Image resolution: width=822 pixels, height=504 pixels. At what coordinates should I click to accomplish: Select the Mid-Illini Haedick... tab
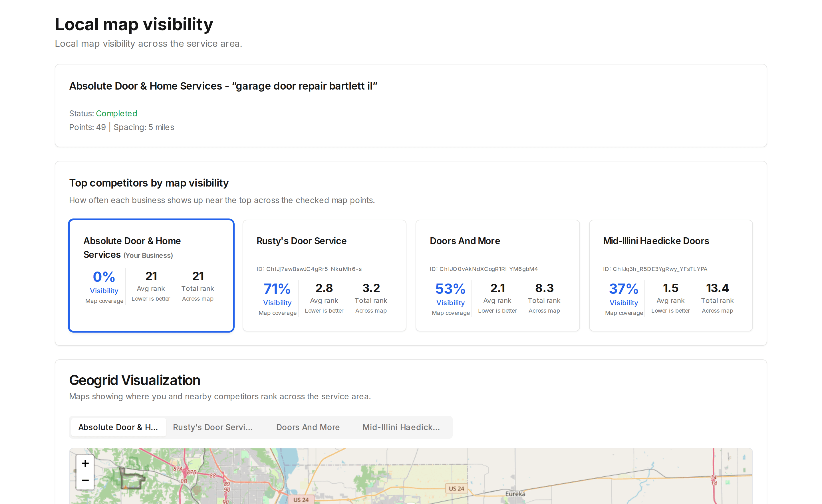tap(401, 427)
